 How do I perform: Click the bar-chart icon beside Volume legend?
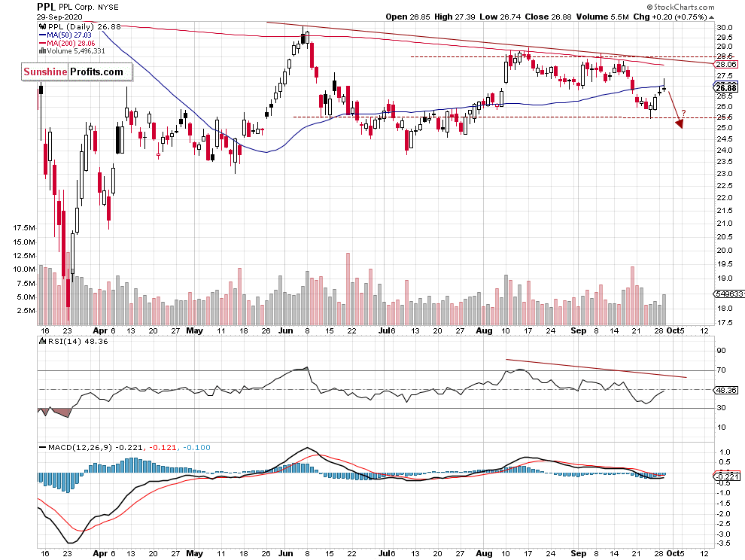tap(43, 51)
